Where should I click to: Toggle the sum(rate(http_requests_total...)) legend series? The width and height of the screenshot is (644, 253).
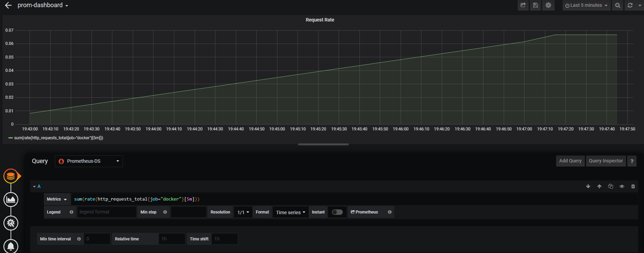[x=59, y=138]
